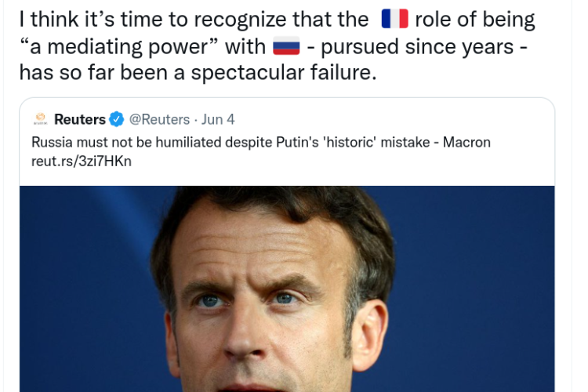Viewport: 588px width, 392px height.
Task: Open the Reuters display name
Action: (79, 119)
